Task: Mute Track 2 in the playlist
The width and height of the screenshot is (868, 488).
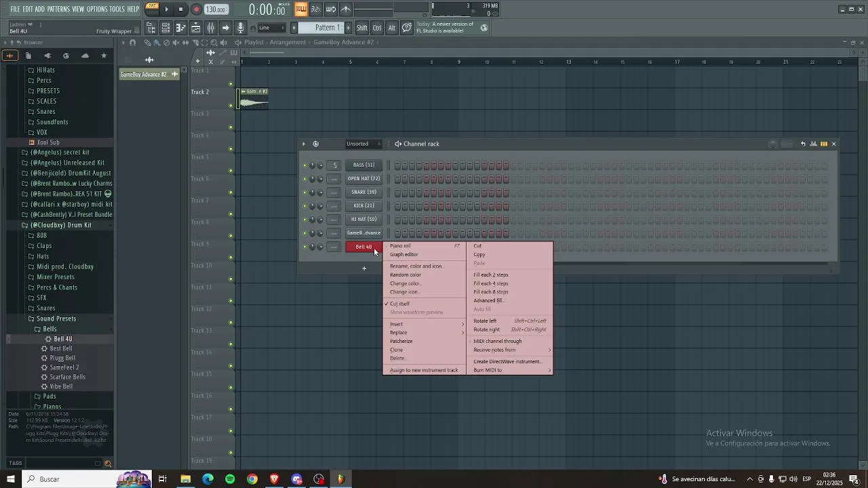Action: pyautogui.click(x=231, y=105)
